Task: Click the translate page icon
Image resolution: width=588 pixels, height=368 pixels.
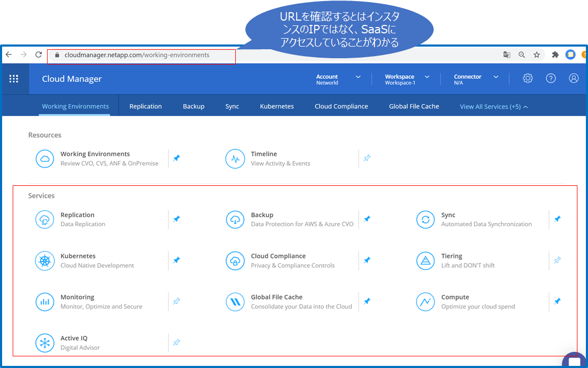Action: 507,55
